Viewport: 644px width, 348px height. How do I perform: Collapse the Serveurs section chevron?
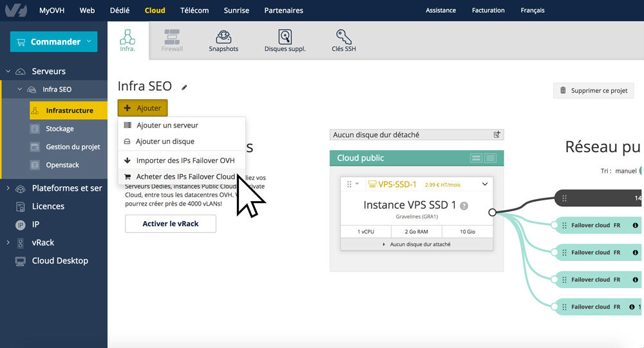[8, 71]
